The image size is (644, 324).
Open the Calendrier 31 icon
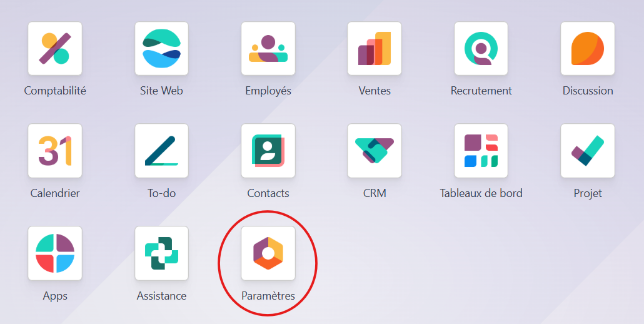(x=55, y=151)
